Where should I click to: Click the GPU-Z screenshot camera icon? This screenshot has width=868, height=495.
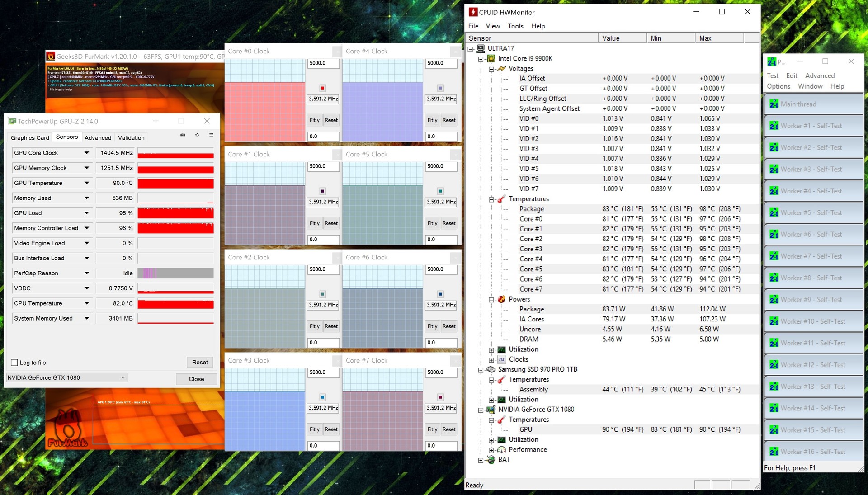(x=183, y=135)
